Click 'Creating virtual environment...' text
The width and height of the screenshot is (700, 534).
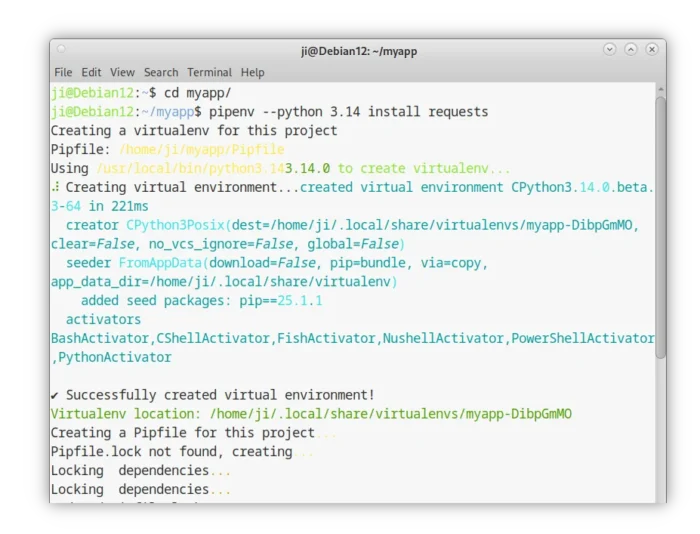click(x=182, y=187)
